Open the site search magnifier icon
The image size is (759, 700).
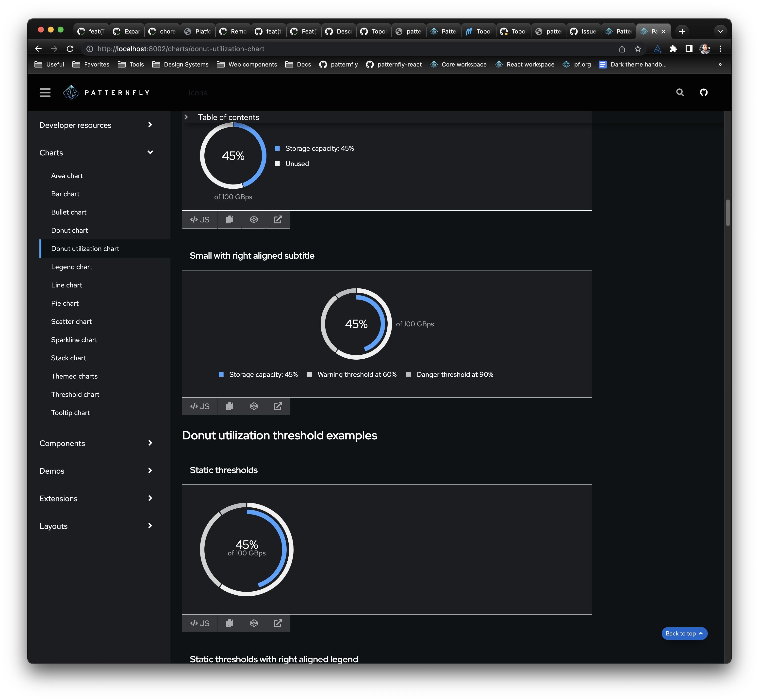[680, 92]
